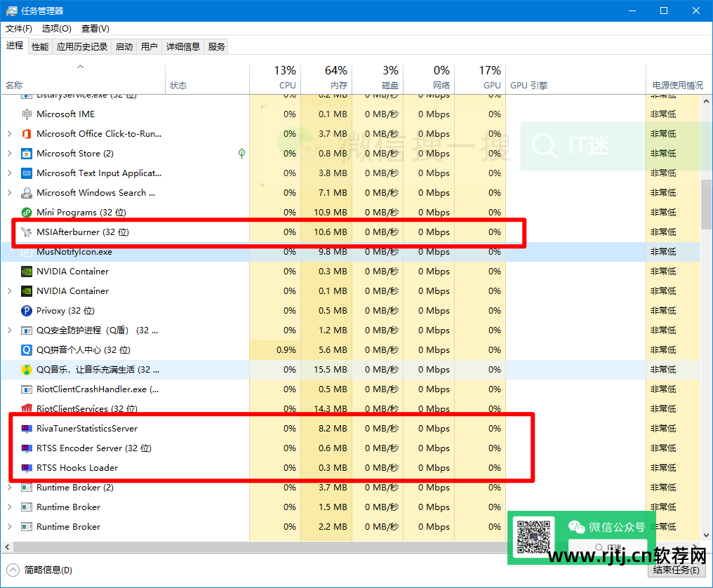Click the Mini Programs green icon
The width and height of the screenshot is (713, 588).
point(27,213)
